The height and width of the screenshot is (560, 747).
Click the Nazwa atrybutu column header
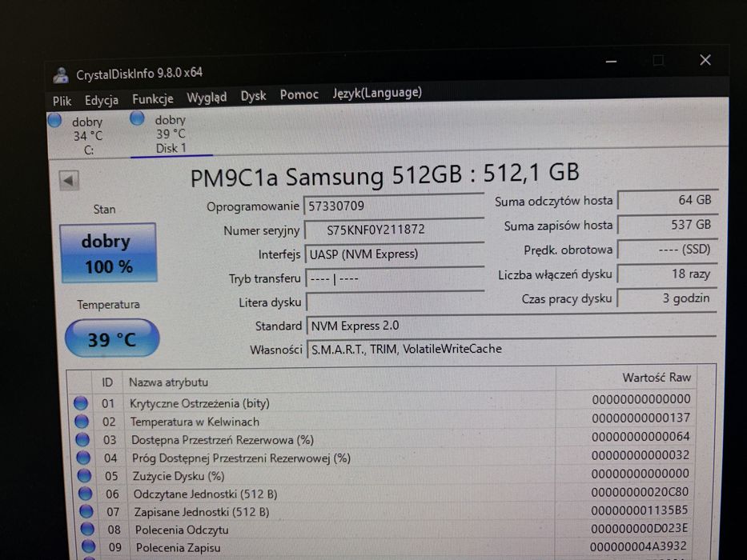coord(169,382)
